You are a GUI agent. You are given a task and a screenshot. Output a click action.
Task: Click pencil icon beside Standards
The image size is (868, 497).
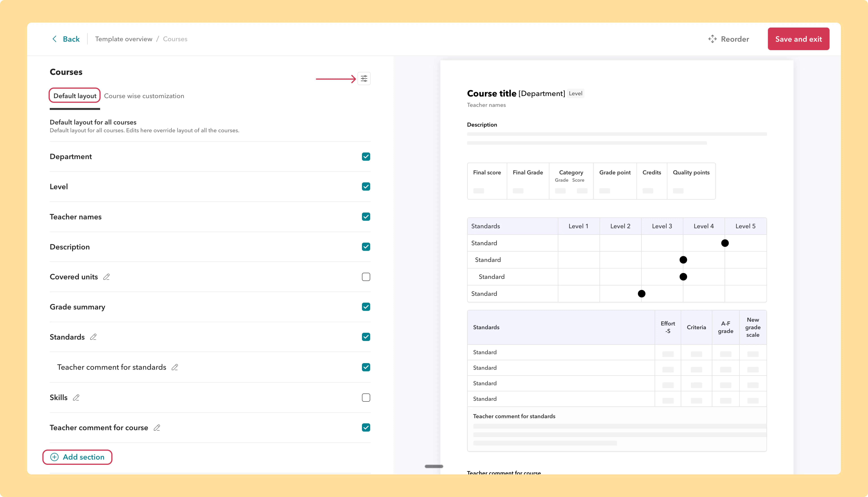[93, 337]
